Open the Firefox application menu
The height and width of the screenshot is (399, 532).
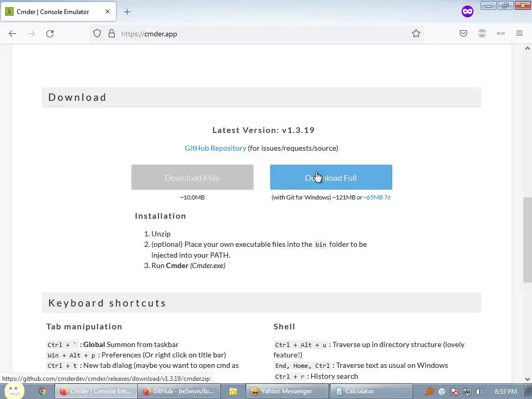[x=520, y=34]
